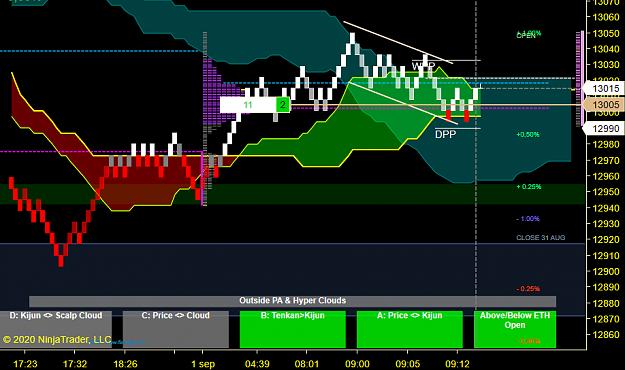625x370 pixels.
Task: Click the '17:32' time axis label
Action: point(75,364)
